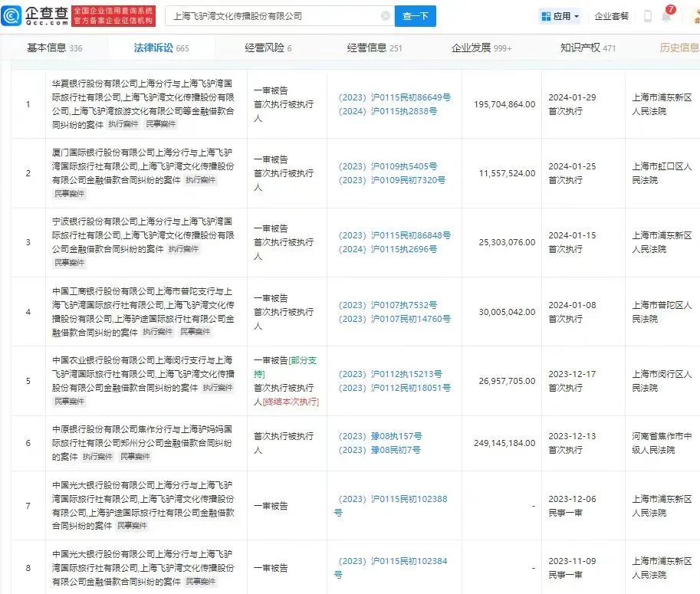Select the amount 11,557,524.00
Screen dimensions: 700x594
point(507,173)
